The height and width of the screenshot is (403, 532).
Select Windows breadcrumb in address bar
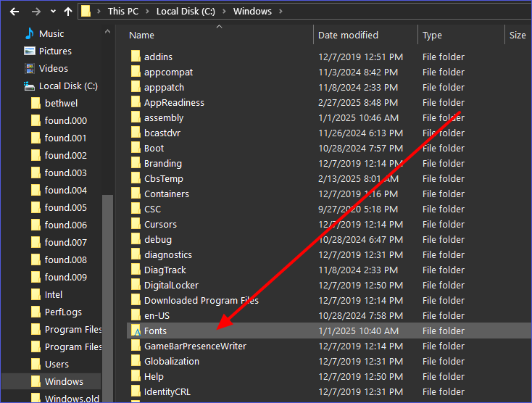click(252, 12)
